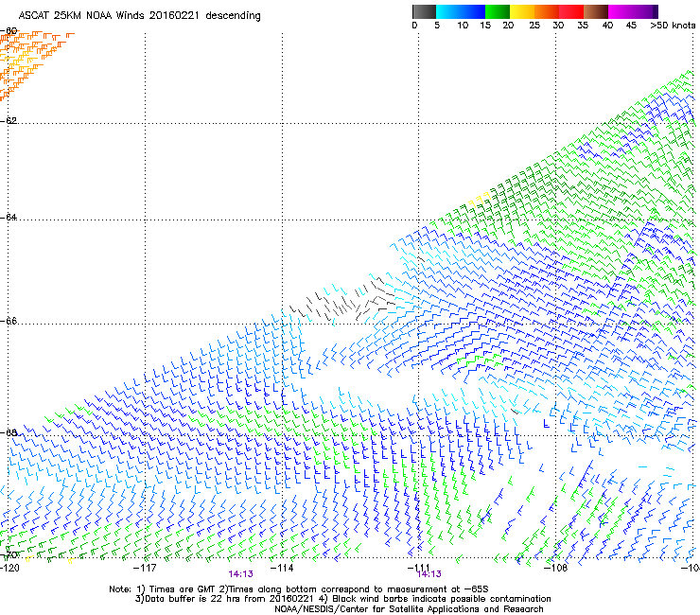Click the ASCAT 25KM NOAA Winds title

tap(139, 15)
